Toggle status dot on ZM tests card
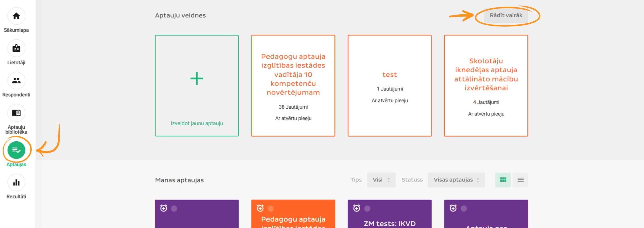The image size is (644, 228). click(367, 208)
